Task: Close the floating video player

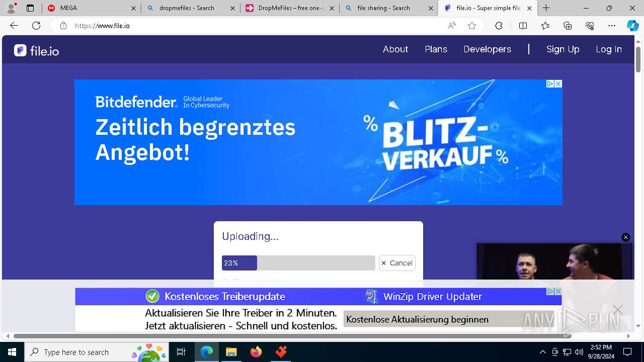Action: pyautogui.click(x=626, y=237)
